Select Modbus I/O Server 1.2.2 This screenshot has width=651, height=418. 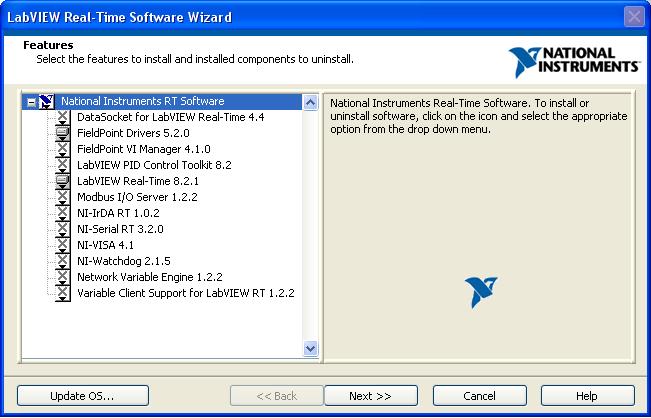pos(137,197)
